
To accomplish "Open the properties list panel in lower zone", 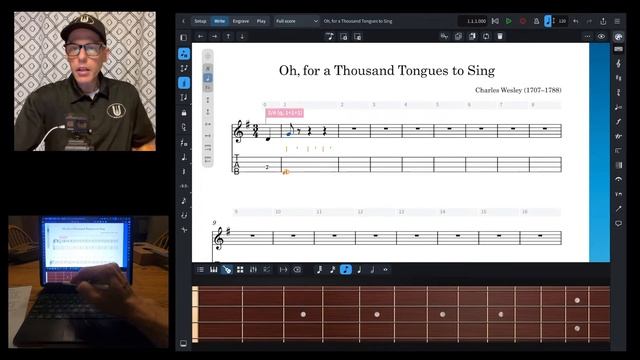I will pos(200,269).
